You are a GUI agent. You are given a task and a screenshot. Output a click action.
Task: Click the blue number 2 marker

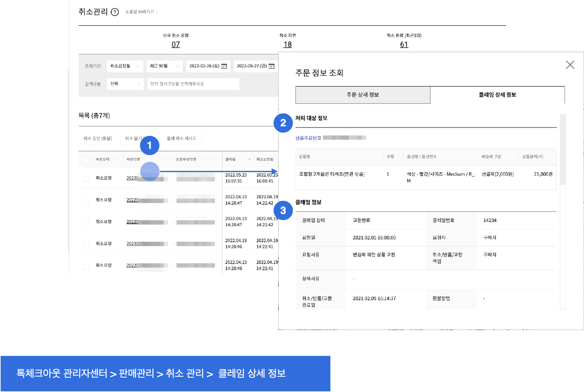(x=283, y=123)
